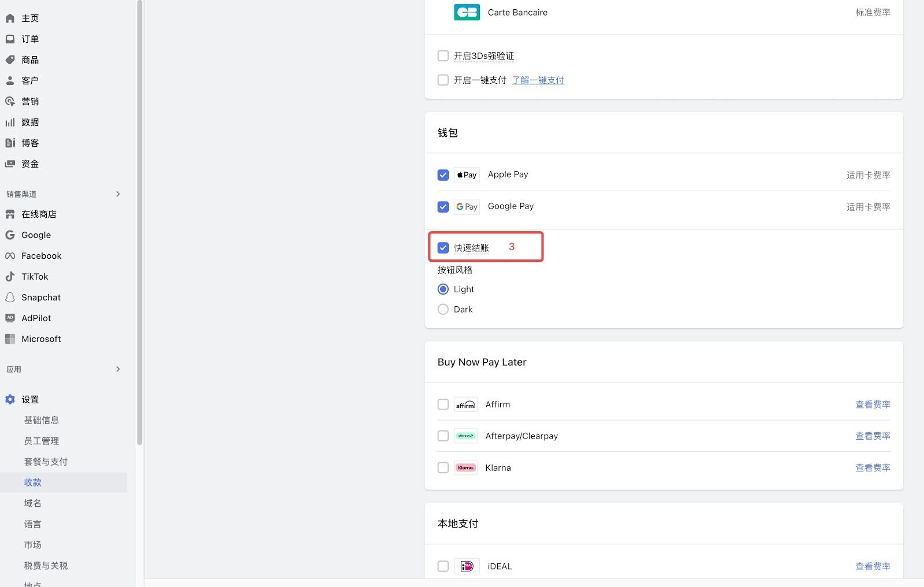
Task: Toggle the 快速结账 checkbox
Action: [x=443, y=248]
